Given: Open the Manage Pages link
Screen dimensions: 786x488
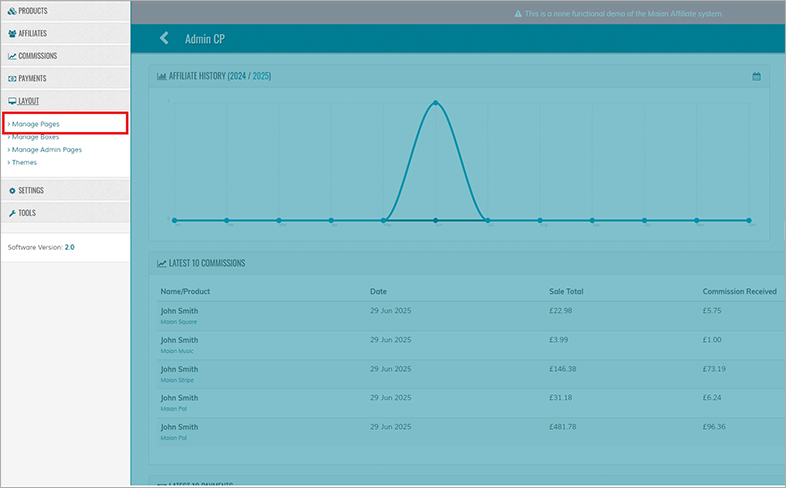Looking at the screenshot, I should pyautogui.click(x=36, y=124).
